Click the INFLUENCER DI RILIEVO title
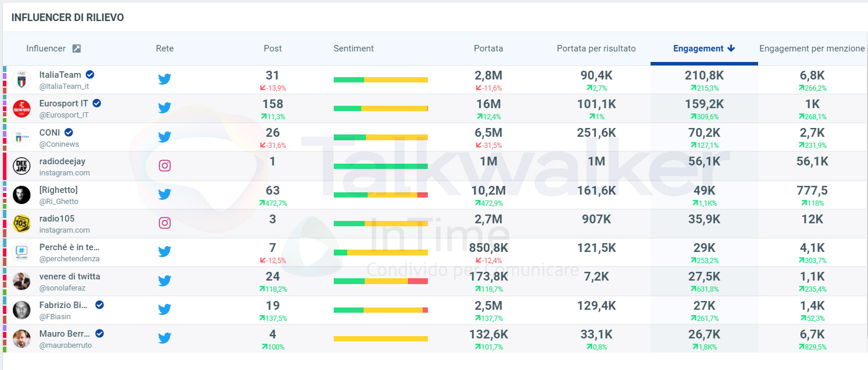This screenshot has width=868, height=370. (x=68, y=18)
